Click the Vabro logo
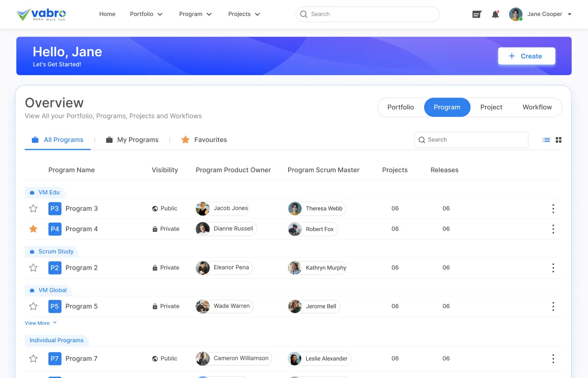The width and height of the screenshot is (588, 378). pyautogui.click(x=41, y=14)
